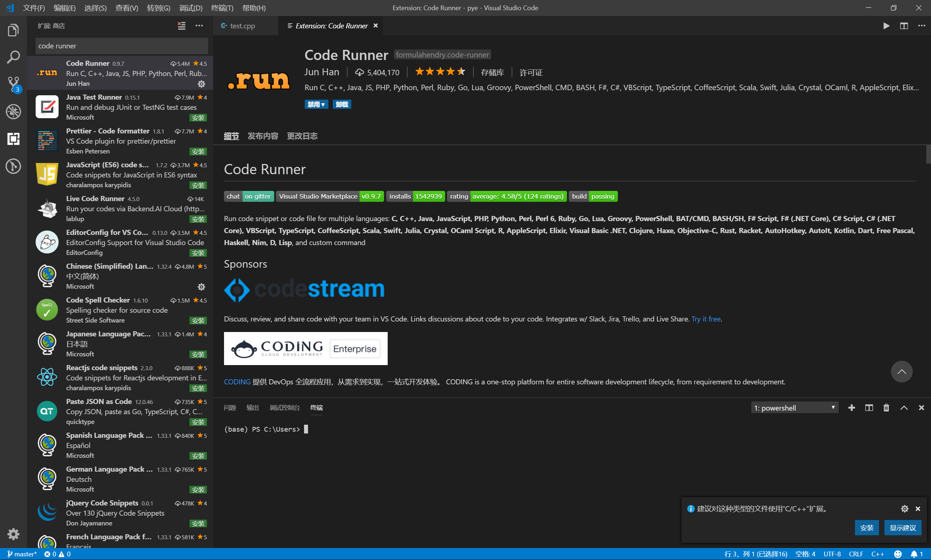Open the '1: powershell' terminal dropdown
931x560 pixels.
coord(794,408)
